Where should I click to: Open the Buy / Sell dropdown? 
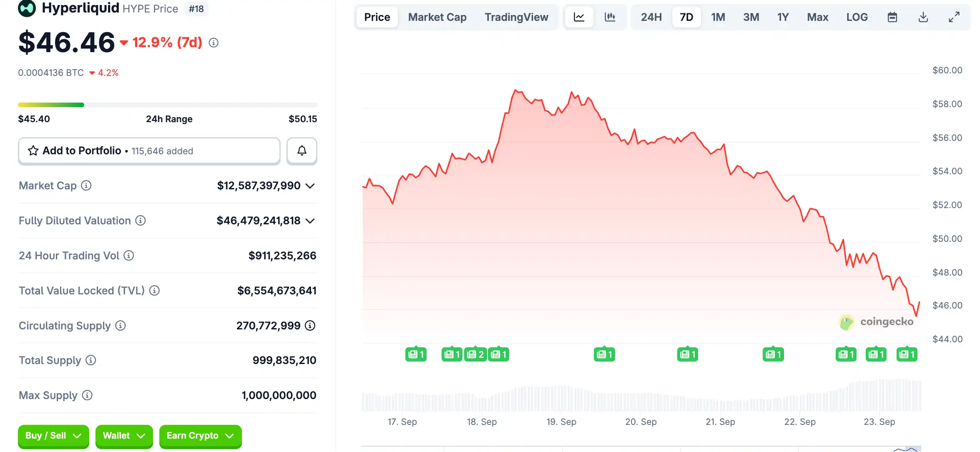[x=53, y=436]
